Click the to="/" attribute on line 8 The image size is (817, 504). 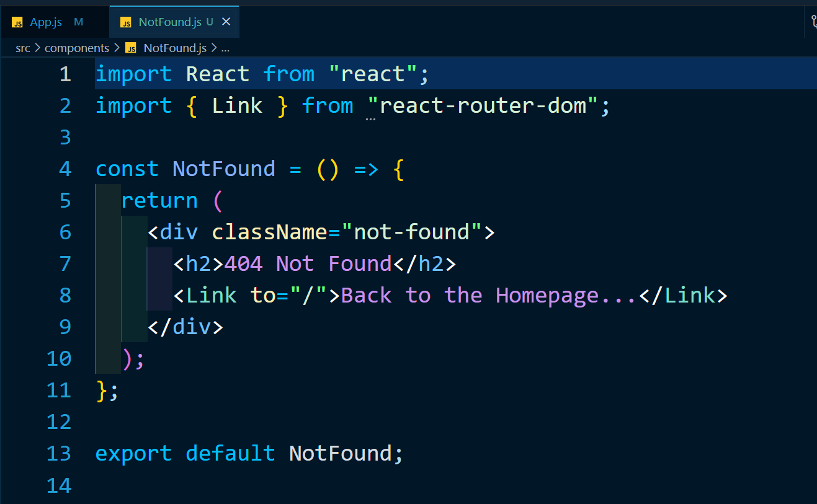pyautogui.click(x=289, y=296)
